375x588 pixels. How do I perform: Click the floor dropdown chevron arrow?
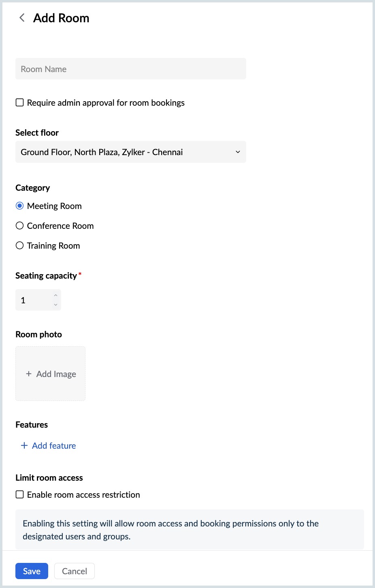coord(238,152)
